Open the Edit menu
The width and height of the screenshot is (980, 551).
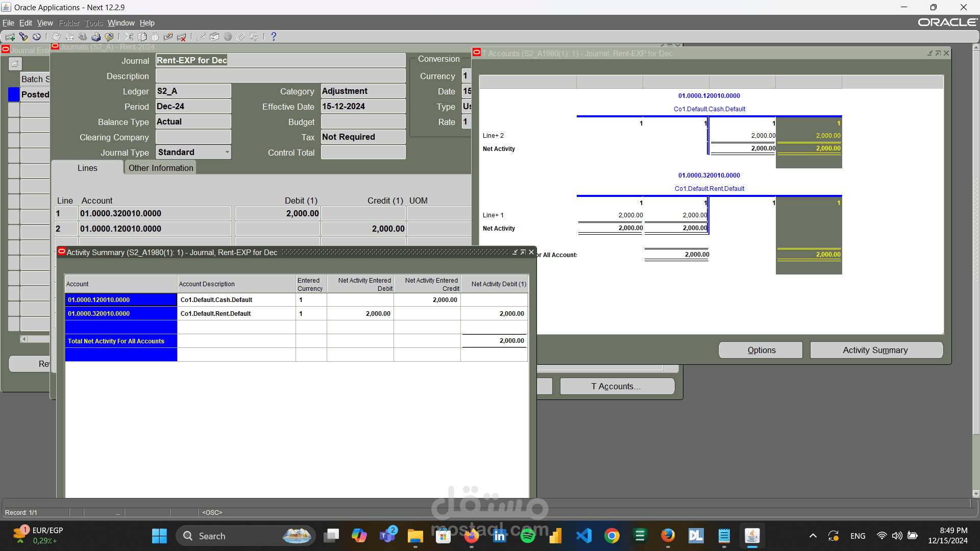[26, 23]
